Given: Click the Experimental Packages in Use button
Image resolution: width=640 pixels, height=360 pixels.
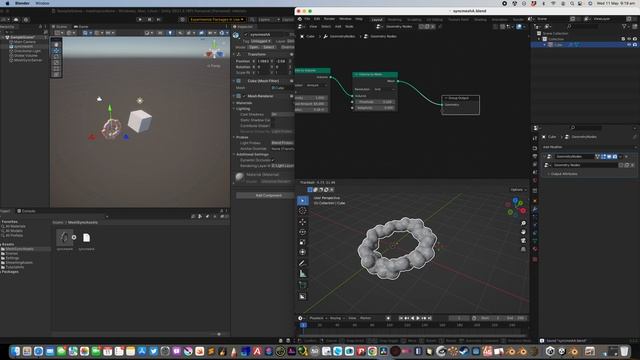Looking at the screenshot, I should (x=217, y=19).
